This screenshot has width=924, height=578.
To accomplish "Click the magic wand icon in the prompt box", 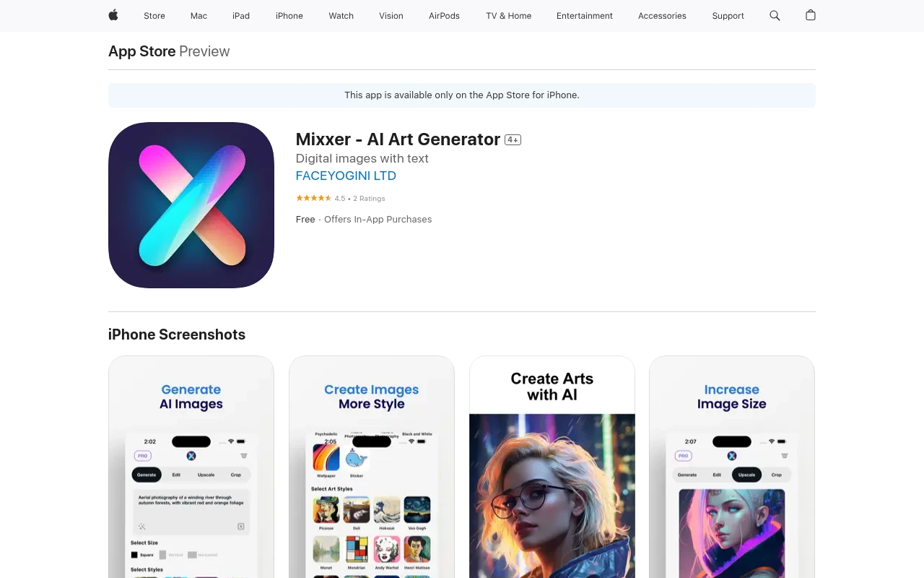I will (x=142, y=526).
